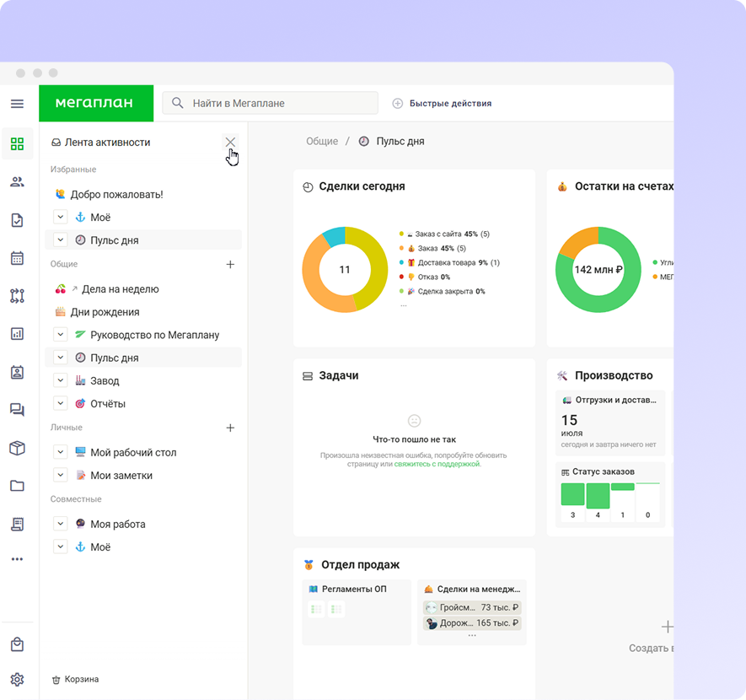This screenshot has height=700, width=746.
Task: Click the Мегаплан logo
Action: tap(96, 103)
